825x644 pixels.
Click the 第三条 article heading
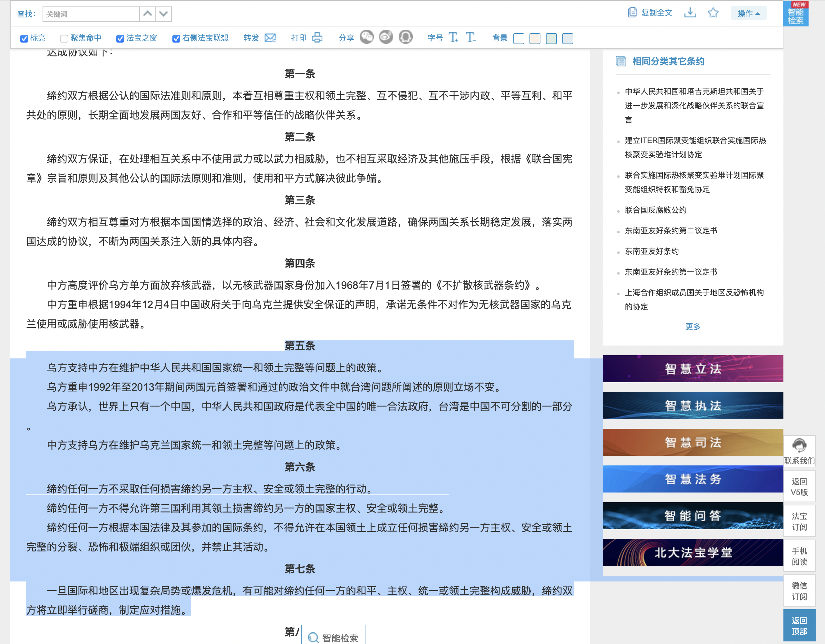pyautogui.click(x=300, y=200)
